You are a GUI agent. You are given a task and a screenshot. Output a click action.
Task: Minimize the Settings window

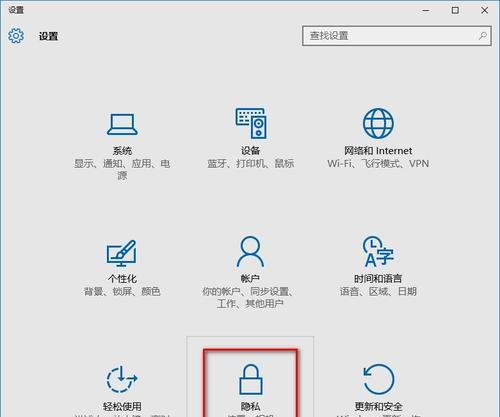(x=426, y=10)
